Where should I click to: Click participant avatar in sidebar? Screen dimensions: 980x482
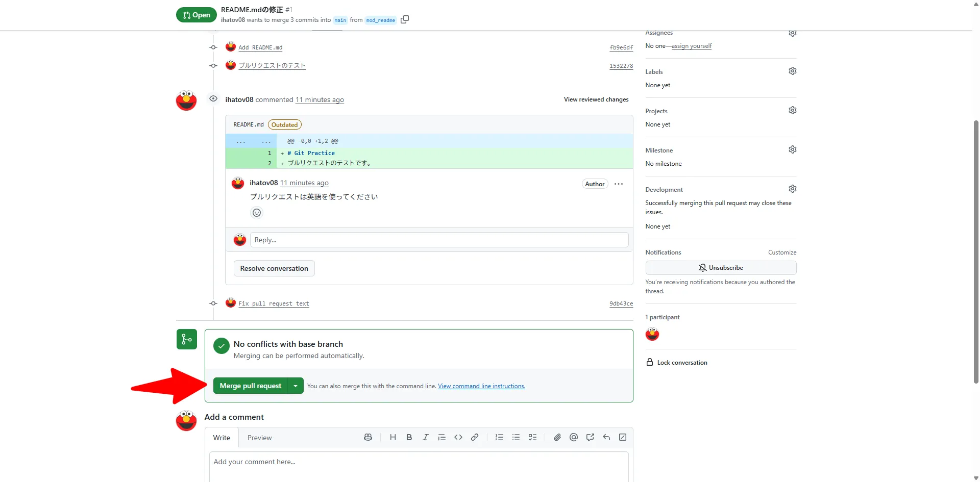(x=652, y=334)
